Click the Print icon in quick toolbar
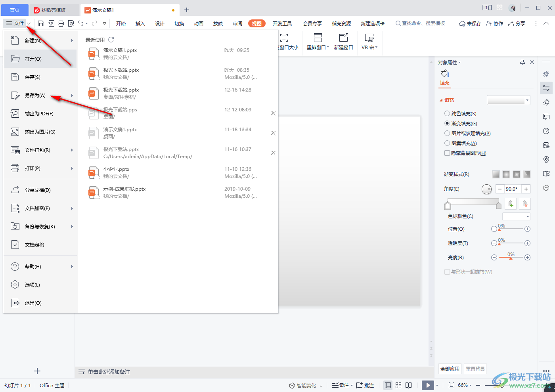Viewport: 555px width, 392px height. click(x=61, y=23)
